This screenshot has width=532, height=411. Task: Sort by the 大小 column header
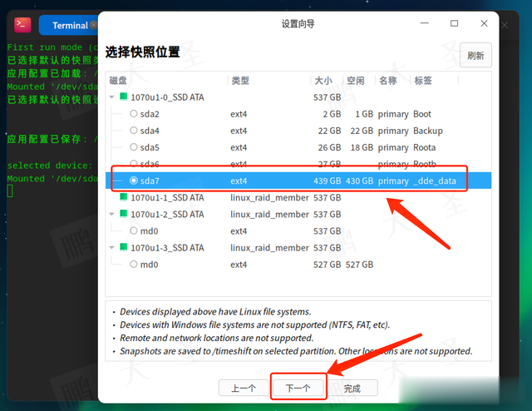[323, 81]
